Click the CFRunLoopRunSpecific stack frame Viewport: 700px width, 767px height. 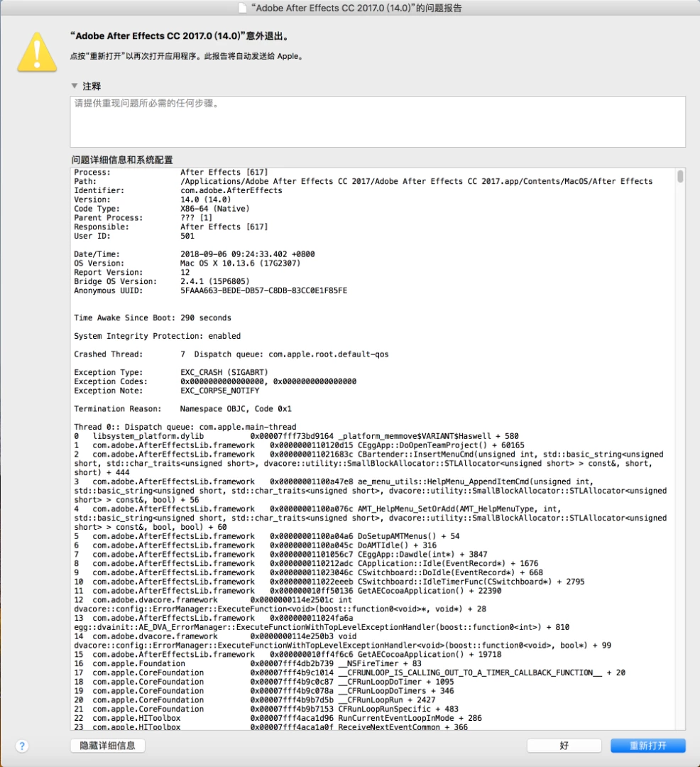[x=266, y=709]
